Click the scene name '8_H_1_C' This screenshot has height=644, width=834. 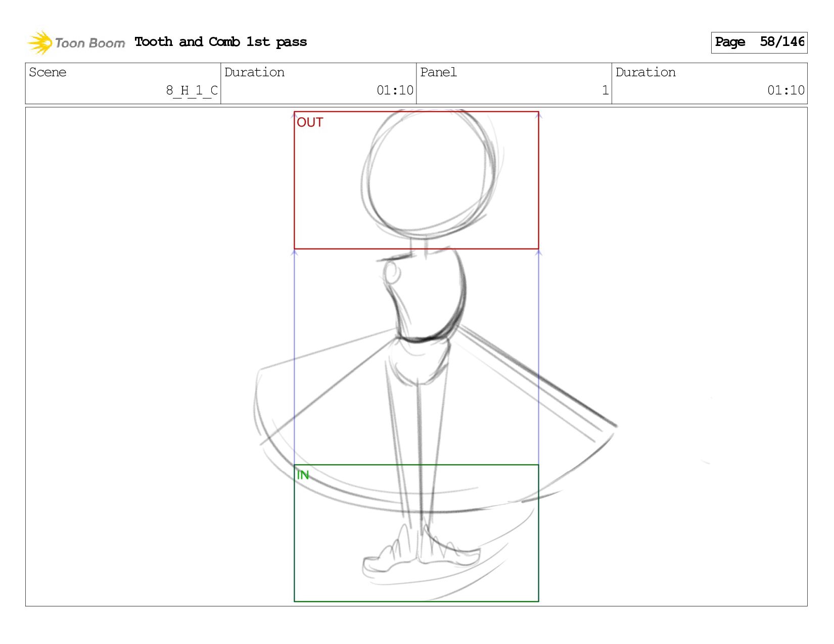coord(192,90)
